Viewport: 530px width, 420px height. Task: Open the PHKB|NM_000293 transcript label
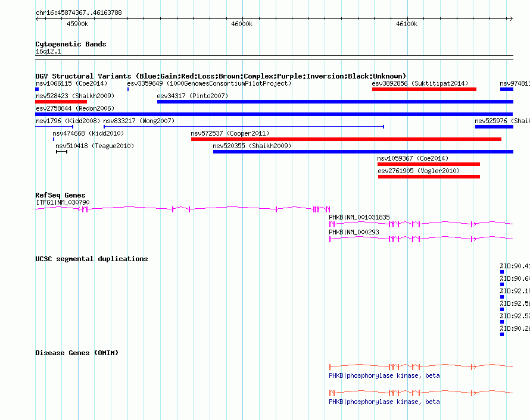pos(354,232)
